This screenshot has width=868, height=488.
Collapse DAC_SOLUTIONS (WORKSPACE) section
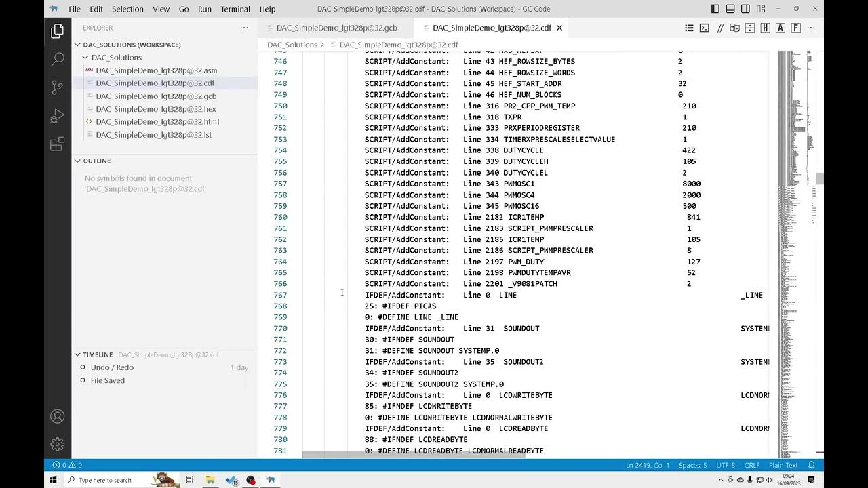coord(164,45)
